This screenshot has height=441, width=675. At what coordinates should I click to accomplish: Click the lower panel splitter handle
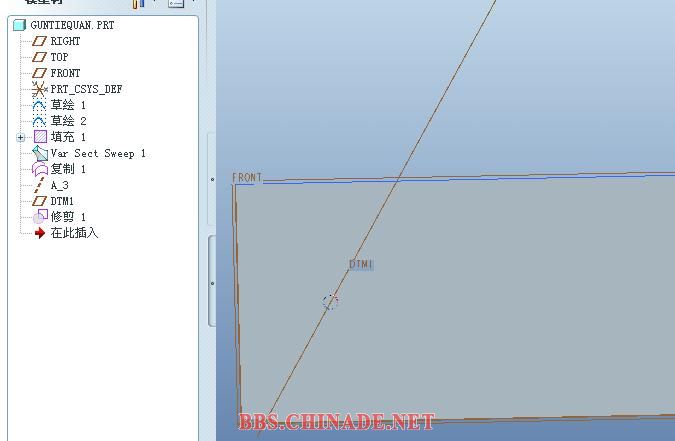[x=212, y=283]
